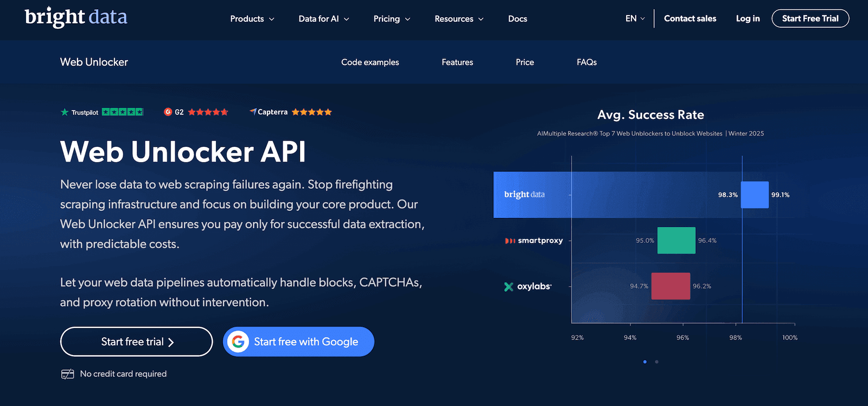Click the Start Free Trial header button
Image resolution: width=868 pixels, height=406 pixels.
click(x=810, y=18)
